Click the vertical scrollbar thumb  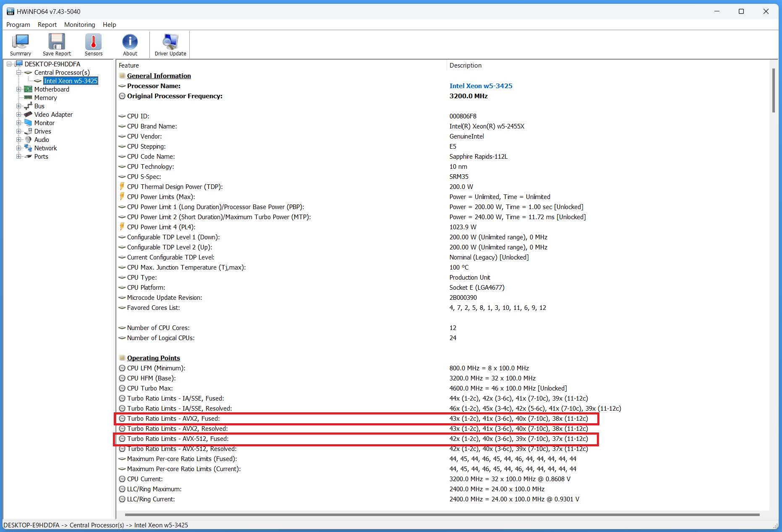point(773,90)
